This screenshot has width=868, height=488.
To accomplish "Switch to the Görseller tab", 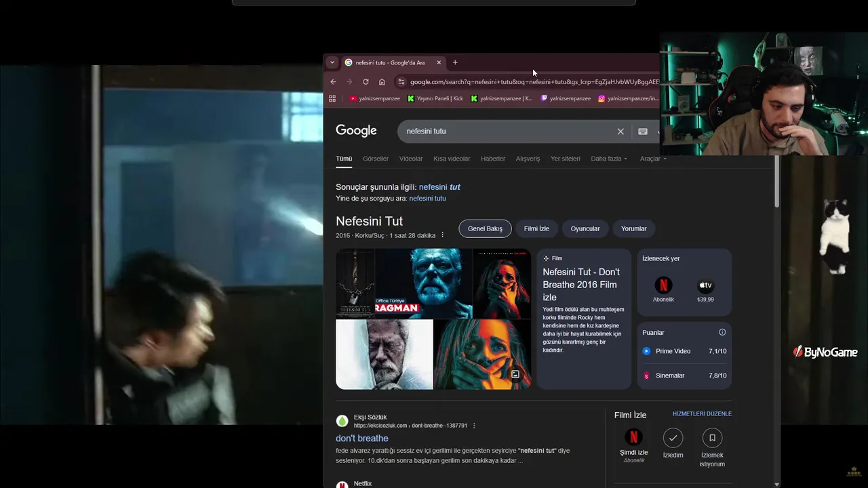I will 376,159.
